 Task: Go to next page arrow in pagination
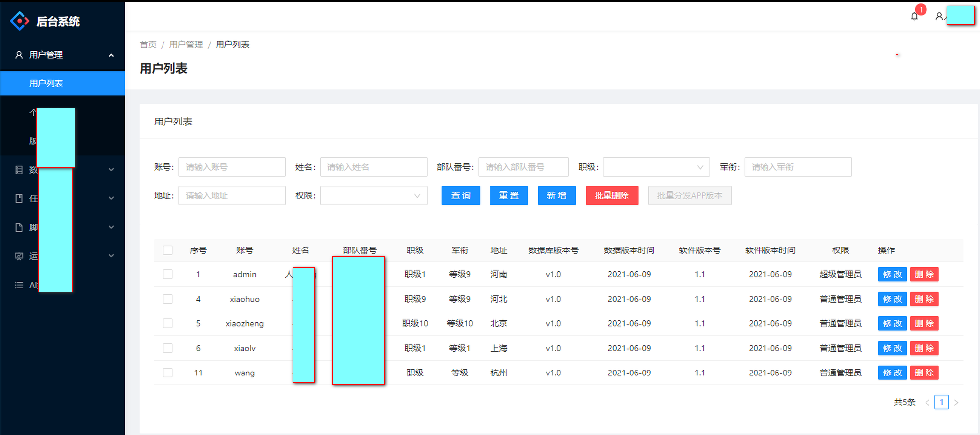pyautogui.click(x=956, y=402)
